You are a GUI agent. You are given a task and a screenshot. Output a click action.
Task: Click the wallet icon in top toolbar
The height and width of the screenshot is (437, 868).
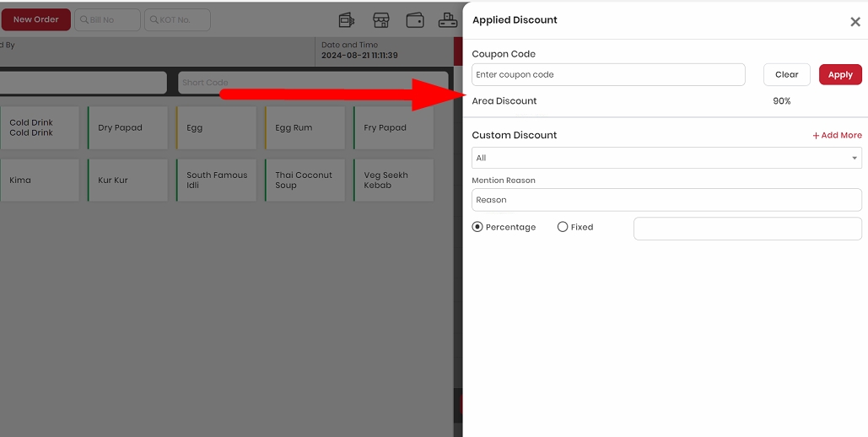(415, 20)
